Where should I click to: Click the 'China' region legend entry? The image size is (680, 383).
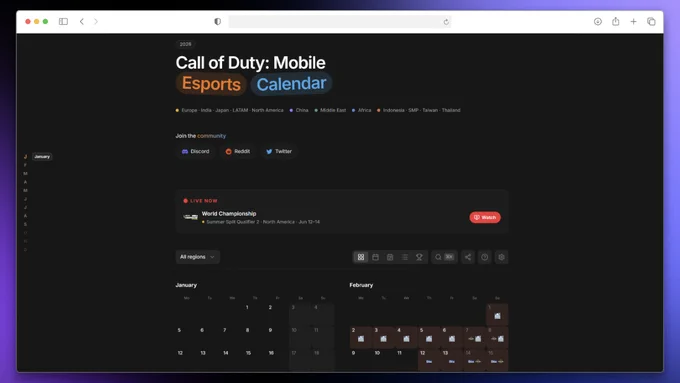point(299,110)
